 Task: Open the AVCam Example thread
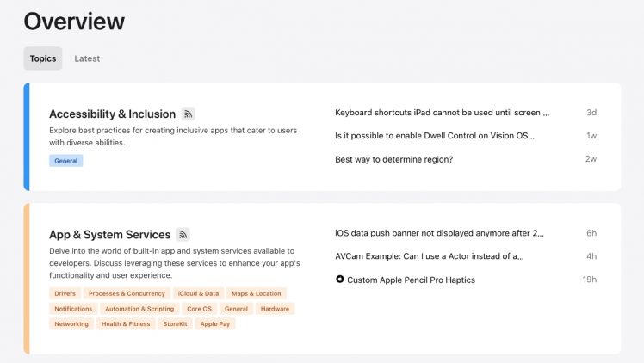[x=430, y=256]
